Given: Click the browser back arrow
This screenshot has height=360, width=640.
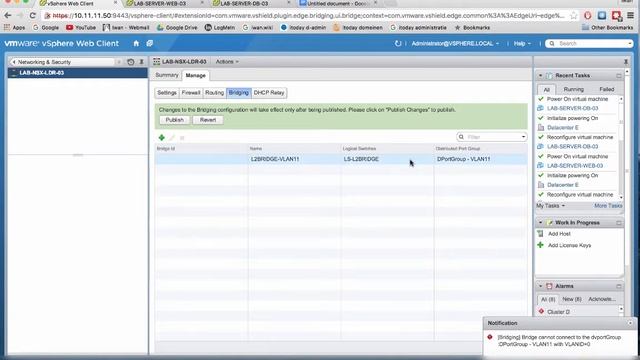Looking at the screenshot, I should (x=8, y=16).
